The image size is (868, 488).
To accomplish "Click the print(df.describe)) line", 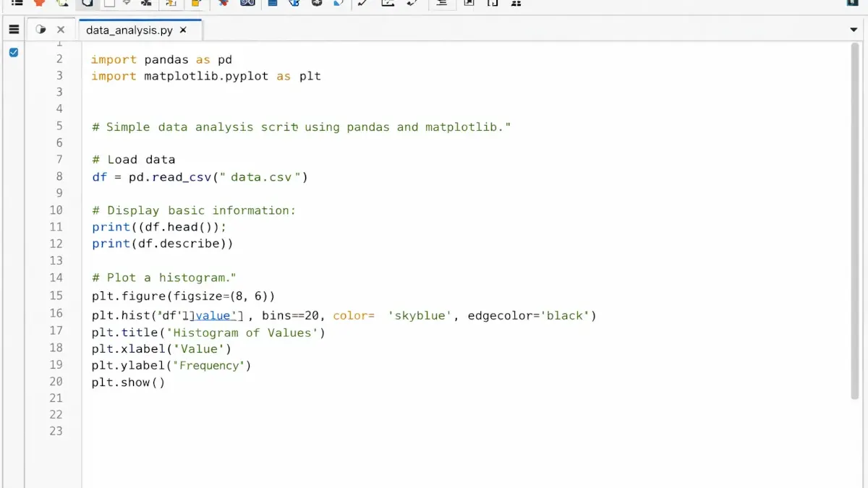I will coord(163,244).
